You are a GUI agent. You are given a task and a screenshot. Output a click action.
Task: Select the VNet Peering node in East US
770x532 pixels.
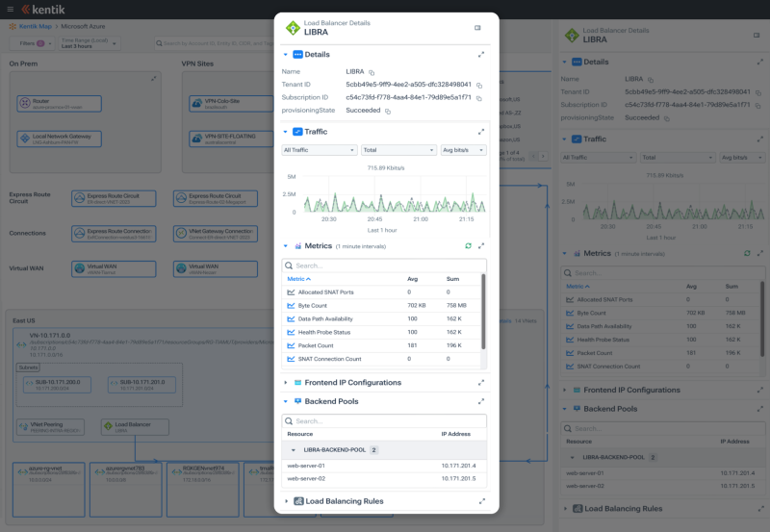click(51, 427)
